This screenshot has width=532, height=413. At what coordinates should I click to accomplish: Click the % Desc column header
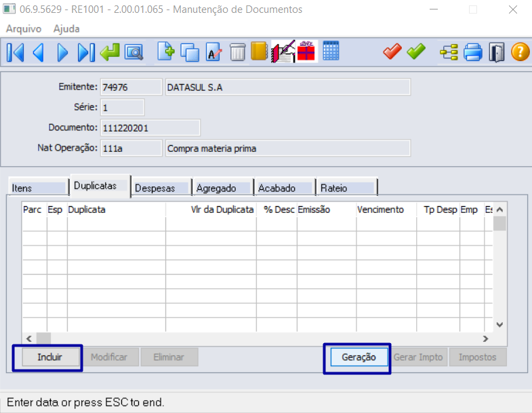277,210
